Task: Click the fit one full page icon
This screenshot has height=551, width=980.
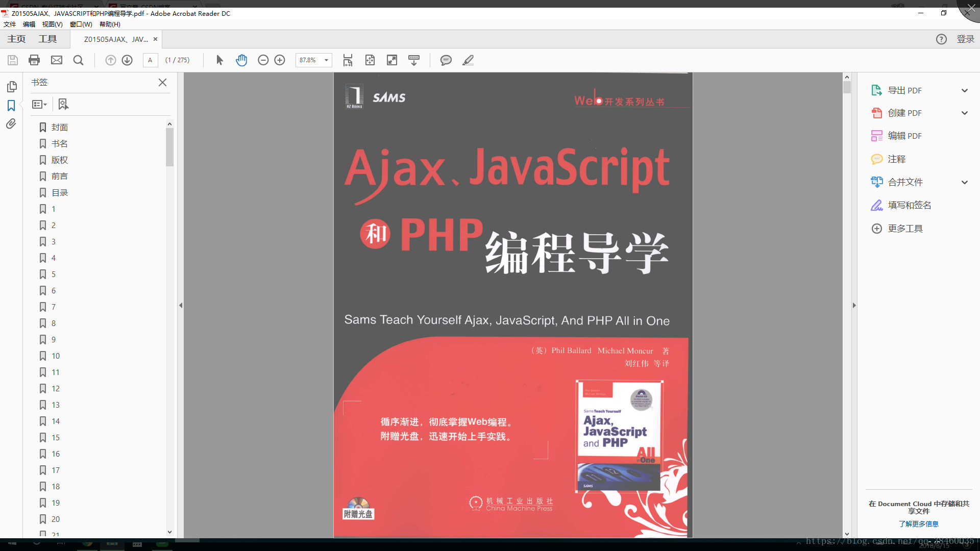Action: click(370, 60)
